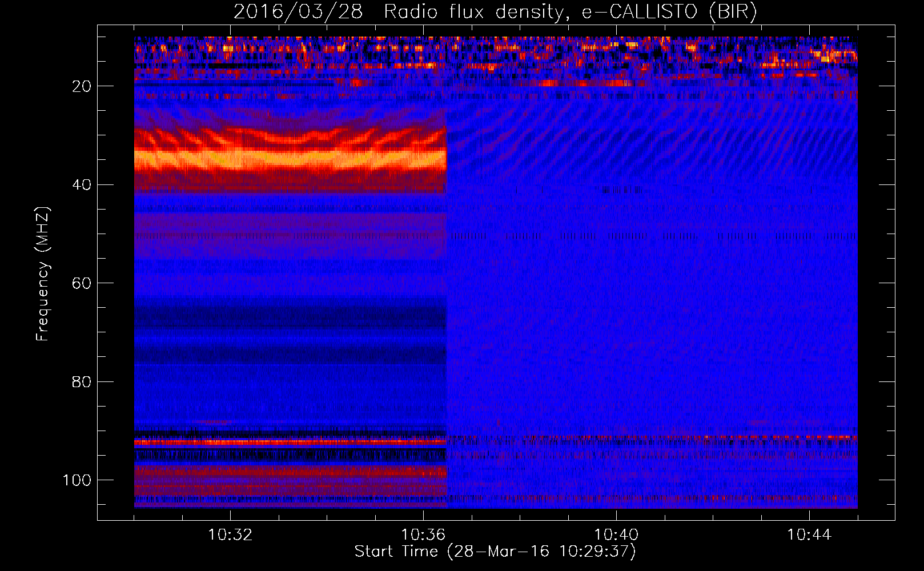Screen dimensions: 924x571
Task: Click the 60 MHz frequency tick label
Action: (x=82, y=283)
